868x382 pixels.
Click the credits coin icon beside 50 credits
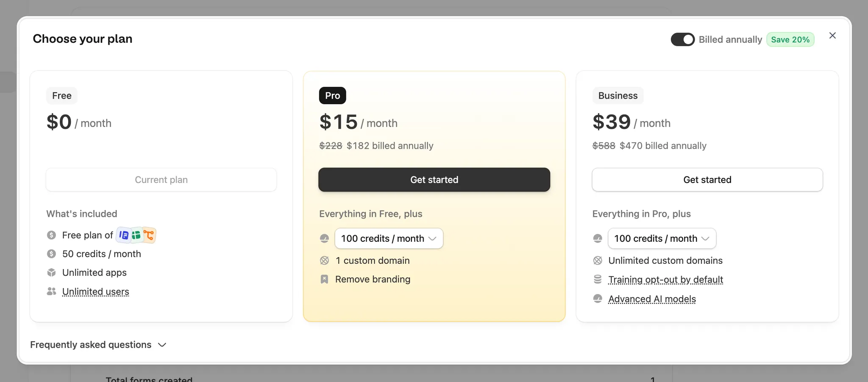tap(51, 254)
